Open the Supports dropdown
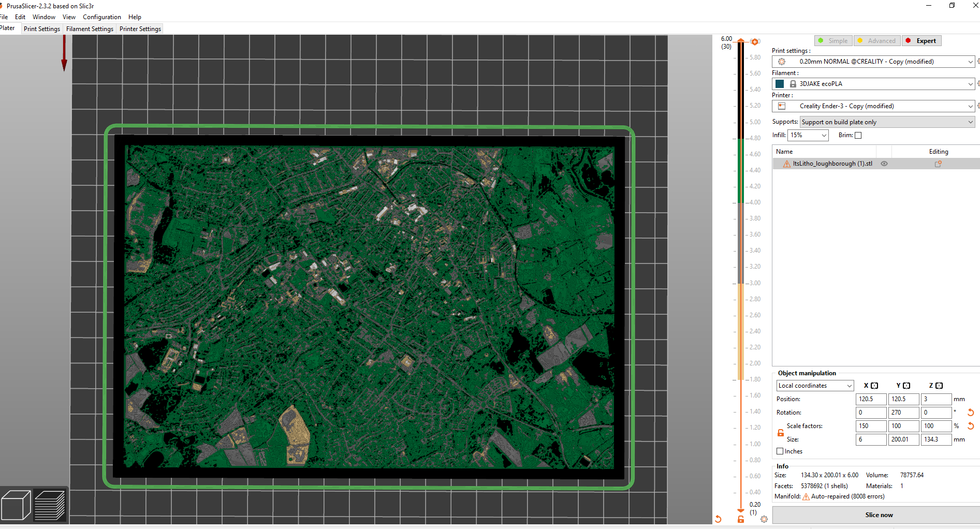 887,122
